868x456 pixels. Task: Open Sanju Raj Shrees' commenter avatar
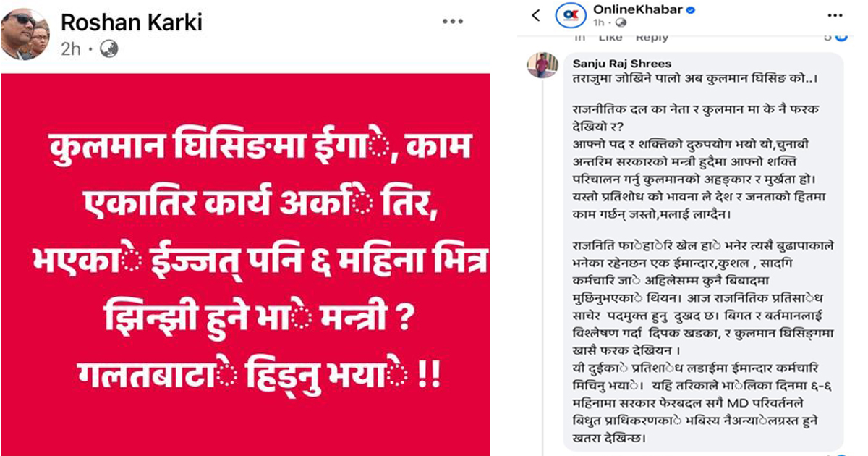542,65
